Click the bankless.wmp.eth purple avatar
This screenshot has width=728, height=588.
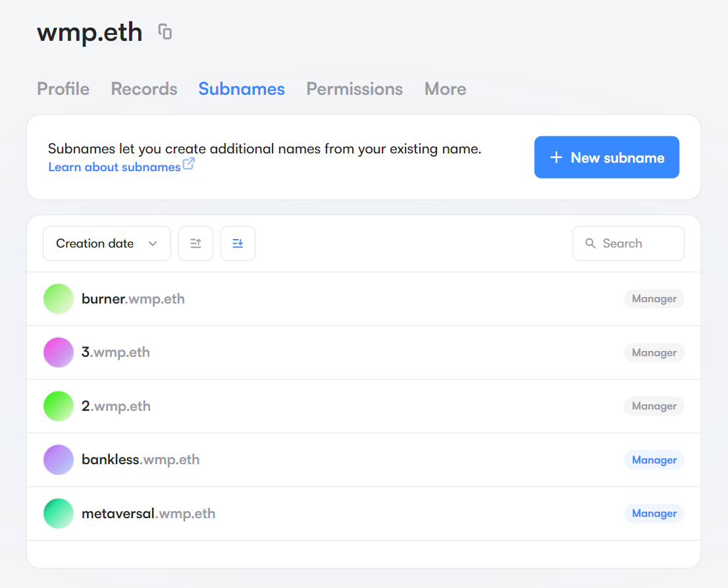pos(58,460)
